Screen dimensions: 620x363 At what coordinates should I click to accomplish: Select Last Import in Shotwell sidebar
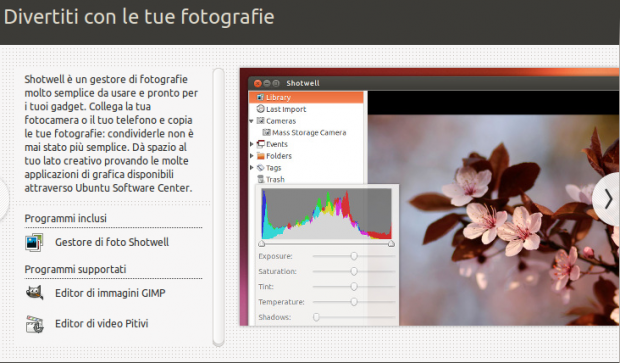tap(306, 109)
